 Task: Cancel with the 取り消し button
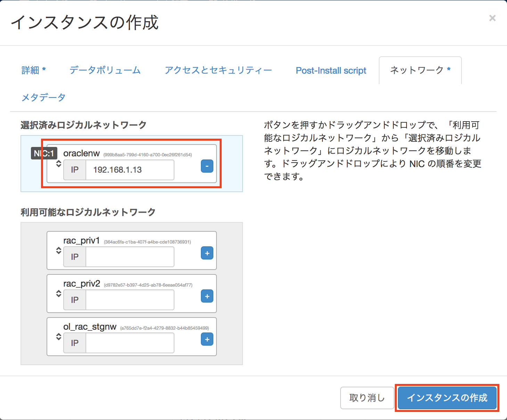(367, 398)
